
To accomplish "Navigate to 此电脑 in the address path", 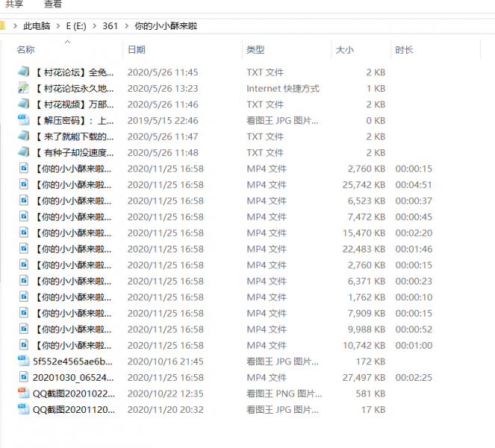I will point(37,26).
